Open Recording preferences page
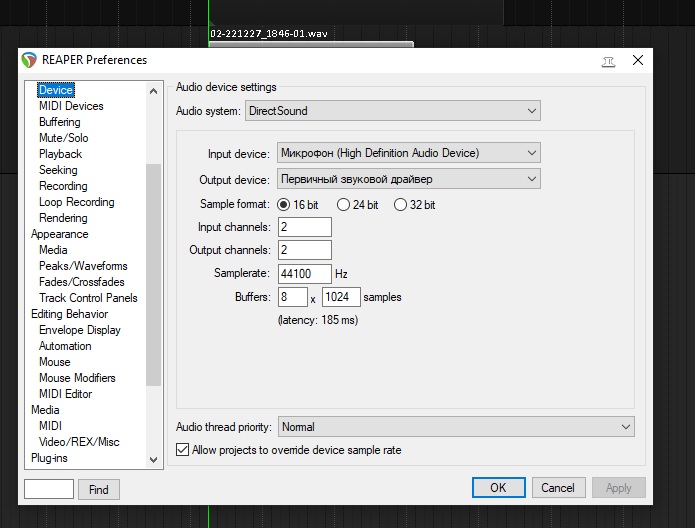Image resolution: width=695 pixels, height=528 pixels. click(x=63, y=186)
